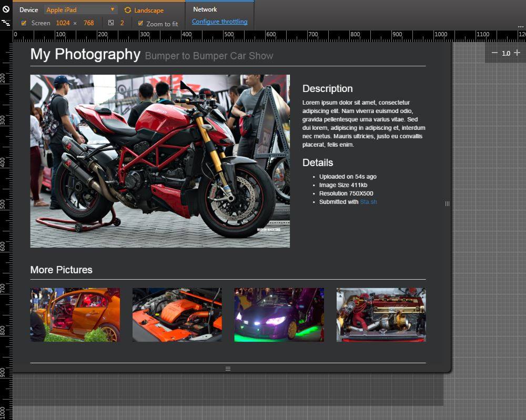The height and width of the screenshot is (420, 526).
Task: Open the Device dropdown showing Apple iPad
Action: coord(80,9)
